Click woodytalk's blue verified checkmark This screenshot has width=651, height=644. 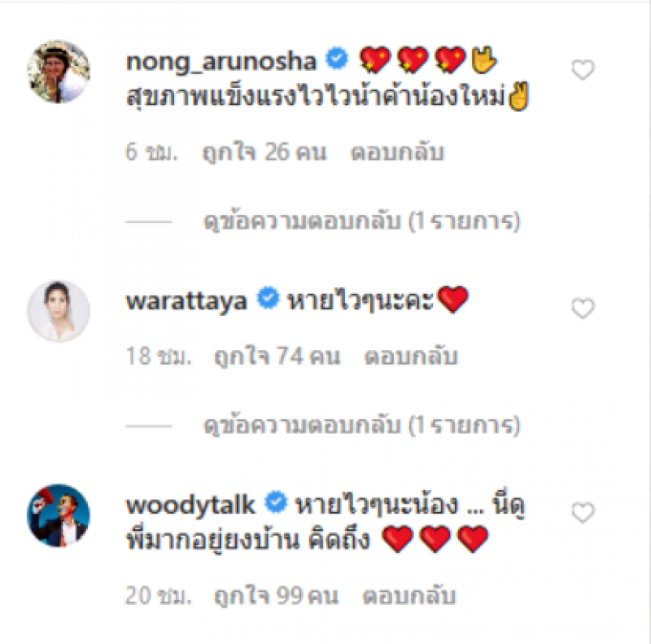276,502
